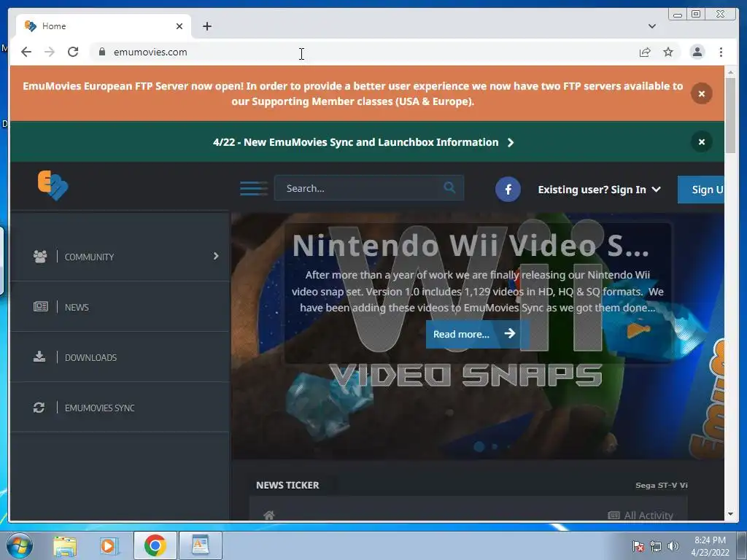Open the Sync and Launchbox Information link
747x560 pixels.
pos(363,142)
